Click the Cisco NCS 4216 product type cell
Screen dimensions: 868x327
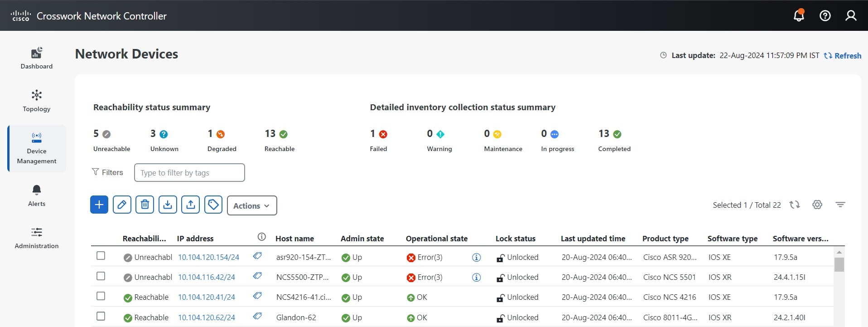(670, 297)
